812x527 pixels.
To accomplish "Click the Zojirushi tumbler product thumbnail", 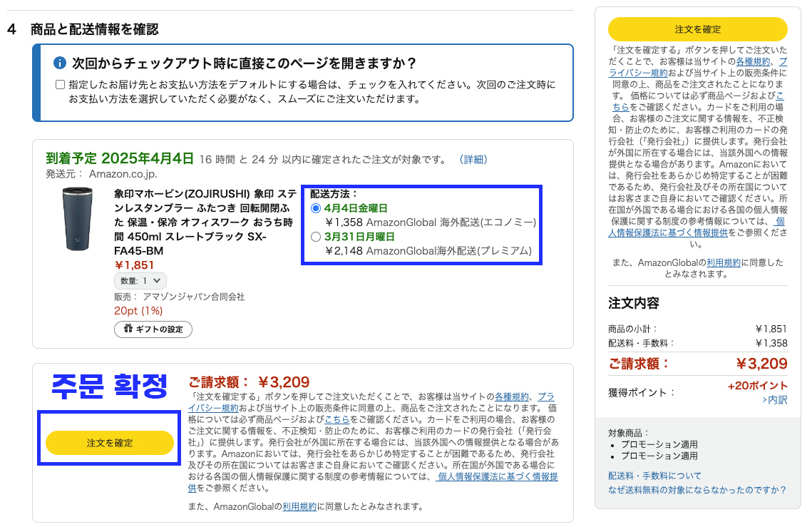I will point(78,219).
